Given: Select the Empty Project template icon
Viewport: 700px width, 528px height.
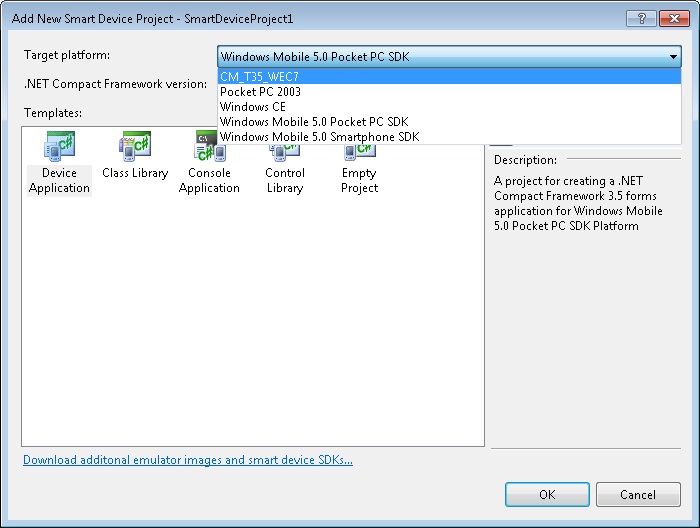Looking at the screenshot, I should pyautogui.click(x=360, y=153).
